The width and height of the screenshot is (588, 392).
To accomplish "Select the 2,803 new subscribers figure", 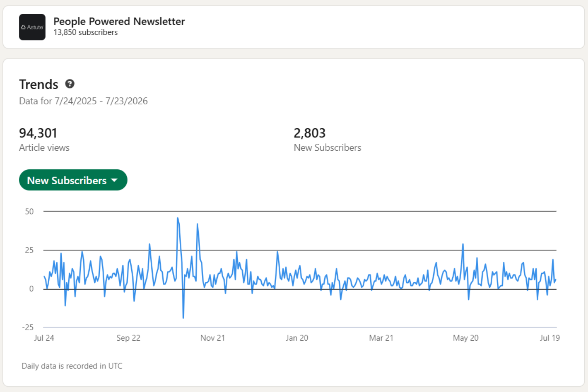I will point(309,133).
